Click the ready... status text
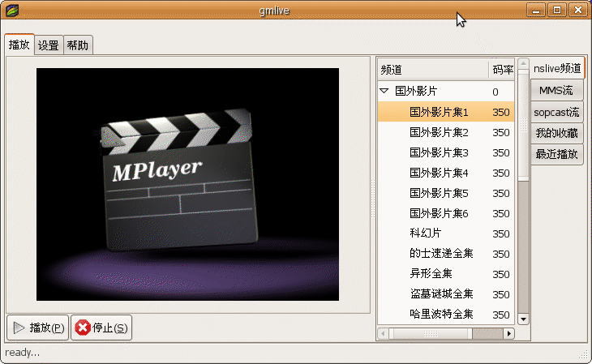 coord(22,353)
